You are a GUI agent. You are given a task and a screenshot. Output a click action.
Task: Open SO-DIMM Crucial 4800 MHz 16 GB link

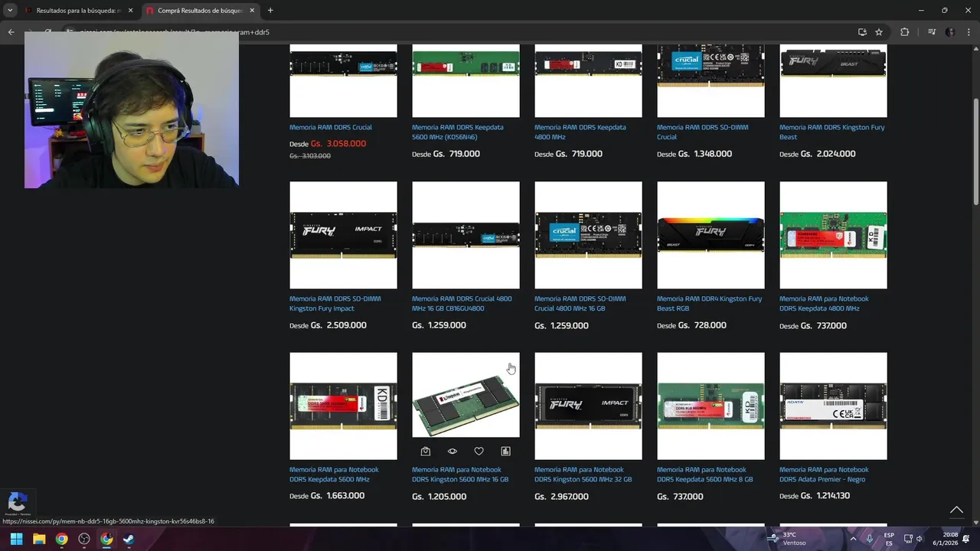coord(580,303)
